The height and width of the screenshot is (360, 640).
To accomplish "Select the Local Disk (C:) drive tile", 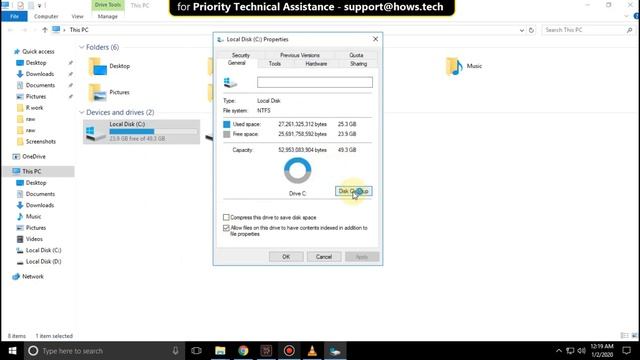I will click(142, 131).
